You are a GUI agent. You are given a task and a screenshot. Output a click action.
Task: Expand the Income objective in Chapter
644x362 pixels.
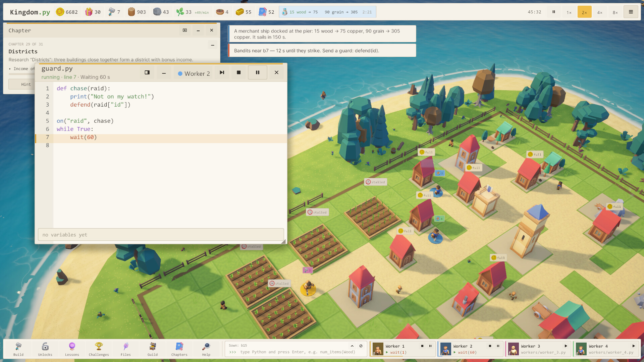[x=22, y=69]
